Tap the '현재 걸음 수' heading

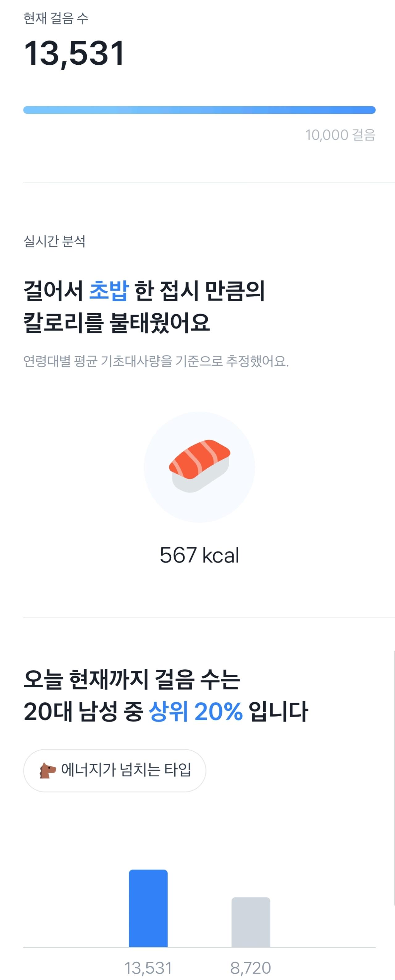coord(56,18)
